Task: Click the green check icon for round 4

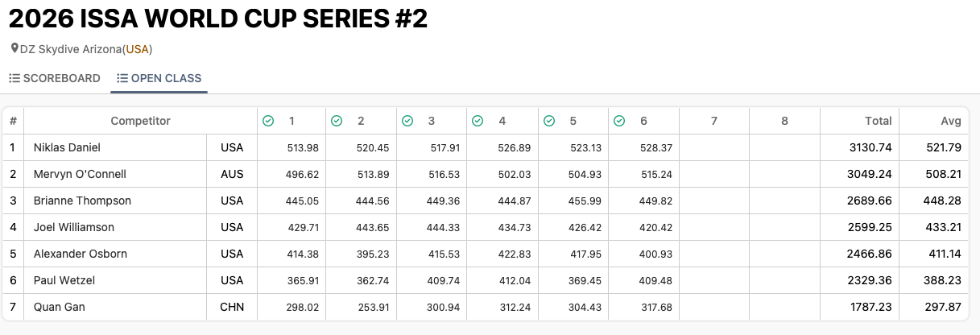Action: point(478,121)
